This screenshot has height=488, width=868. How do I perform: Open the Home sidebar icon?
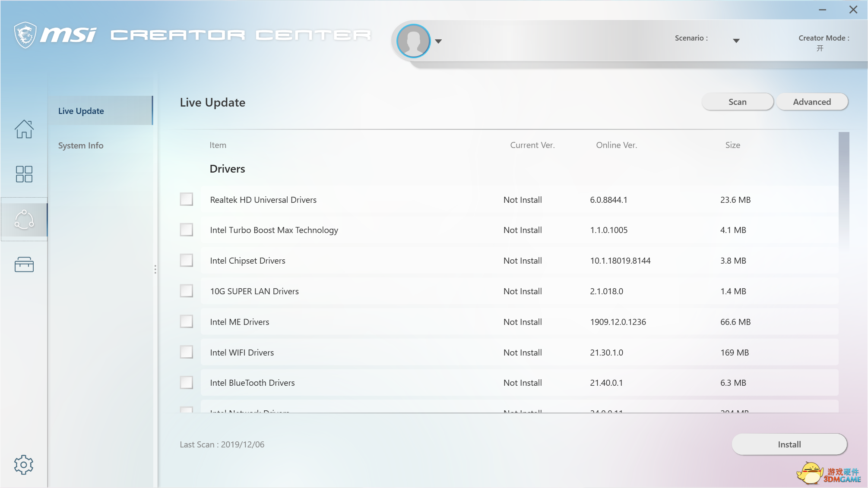24,129
